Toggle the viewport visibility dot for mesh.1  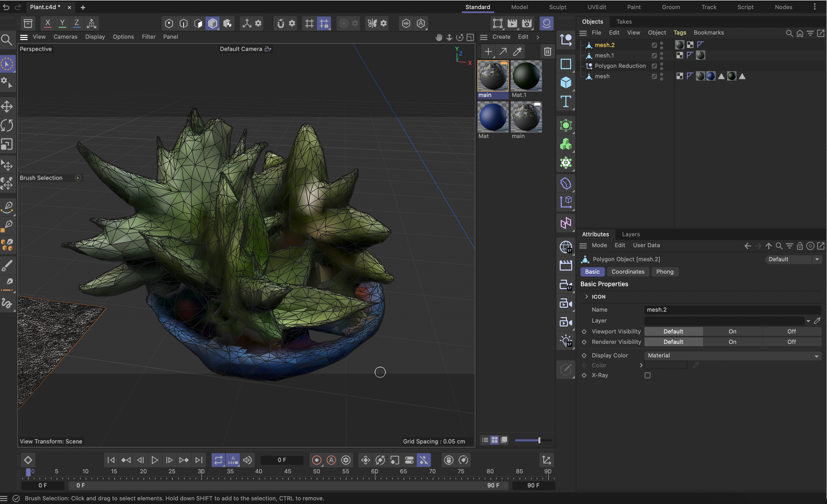click(662, 54)
